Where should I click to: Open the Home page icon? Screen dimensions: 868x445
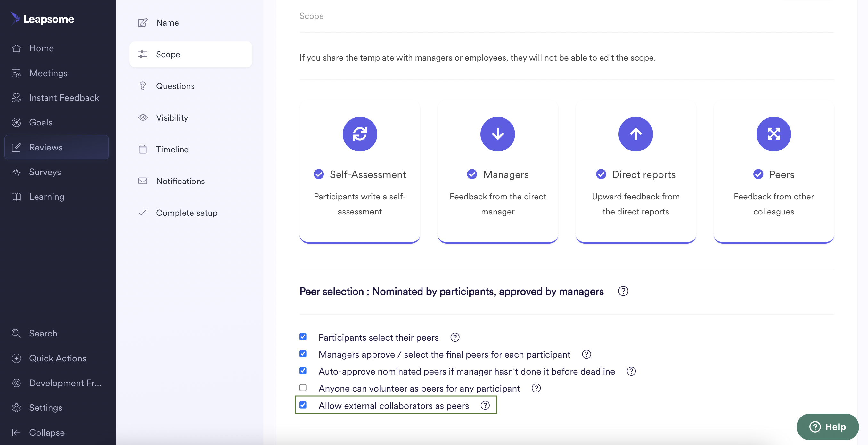coord(17,48)
